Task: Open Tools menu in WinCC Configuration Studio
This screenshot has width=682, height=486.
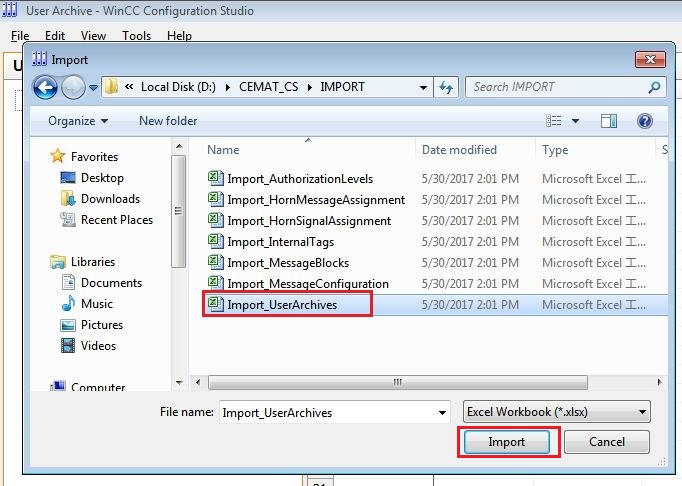Action: [x=136, y=36]
